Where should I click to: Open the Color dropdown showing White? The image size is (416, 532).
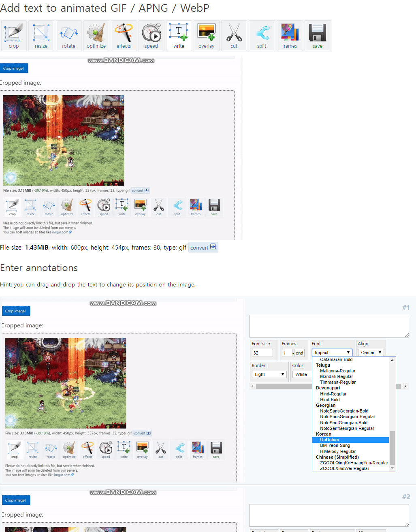301,374
